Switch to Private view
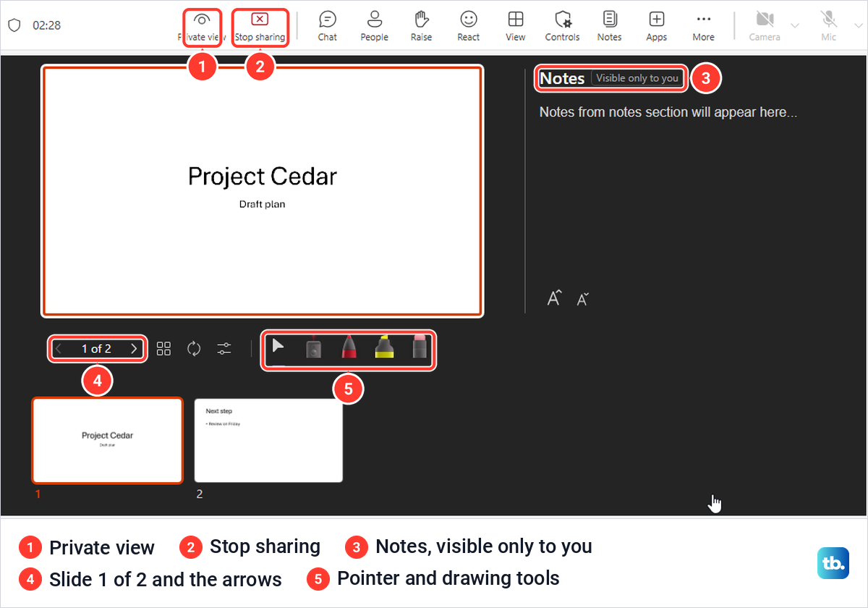868x608 pixels. point(202,26)
